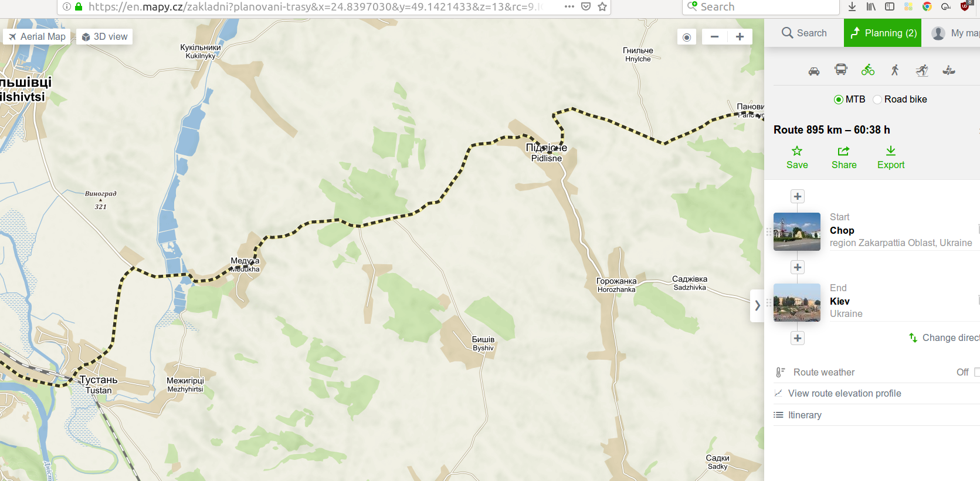Select the cross-country skiing mode icon
The image size is (980, 481).
pos(922,70)
